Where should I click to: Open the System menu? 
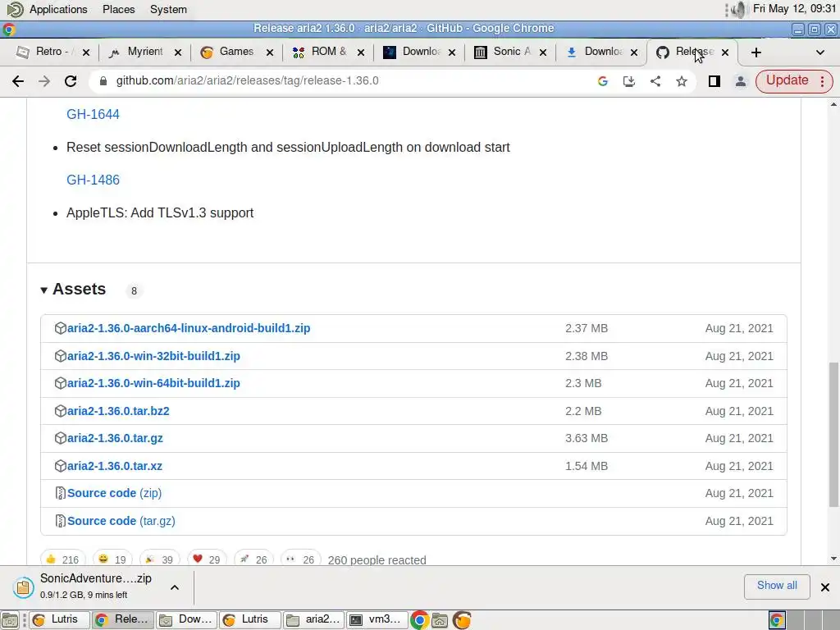[x=168, y=9]
